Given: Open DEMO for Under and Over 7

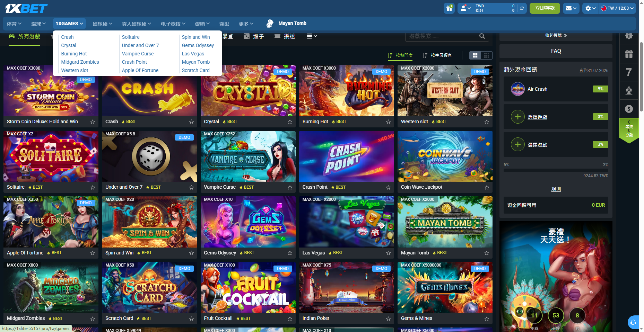Looking at the screenshot, I should (184, 137).
